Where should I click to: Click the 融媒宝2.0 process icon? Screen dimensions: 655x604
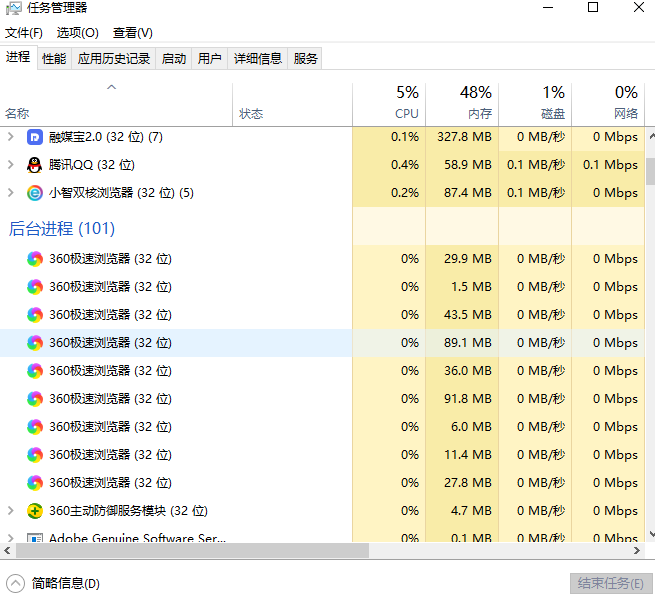pyautogui.click(x=35, y=137)
